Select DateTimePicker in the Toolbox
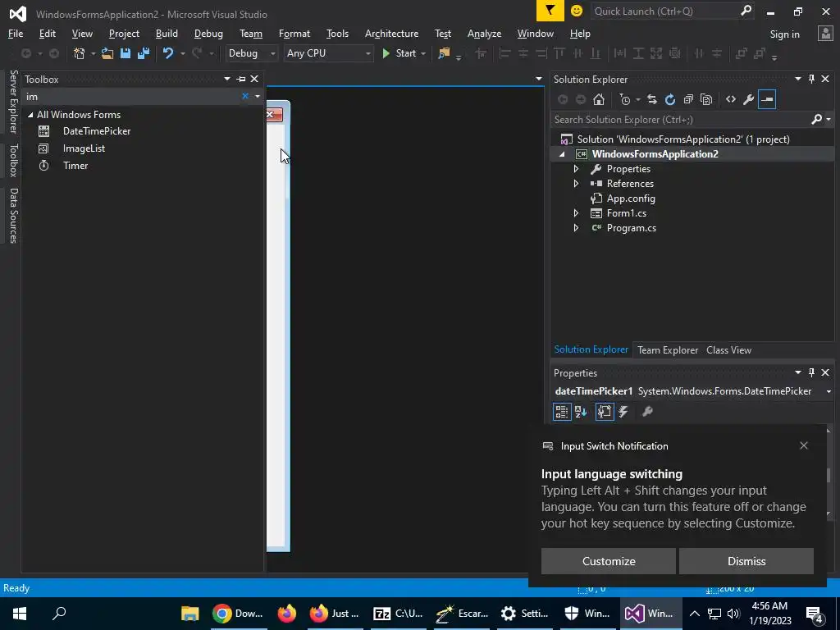The height and width of the screenshot is (630, 840). 97,131
